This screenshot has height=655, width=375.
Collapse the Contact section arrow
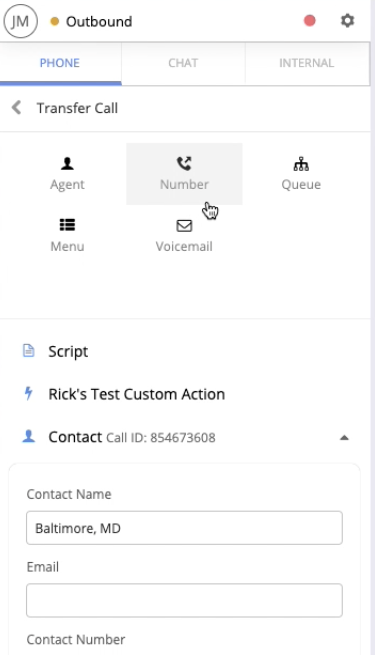click(x=344, y=438)
